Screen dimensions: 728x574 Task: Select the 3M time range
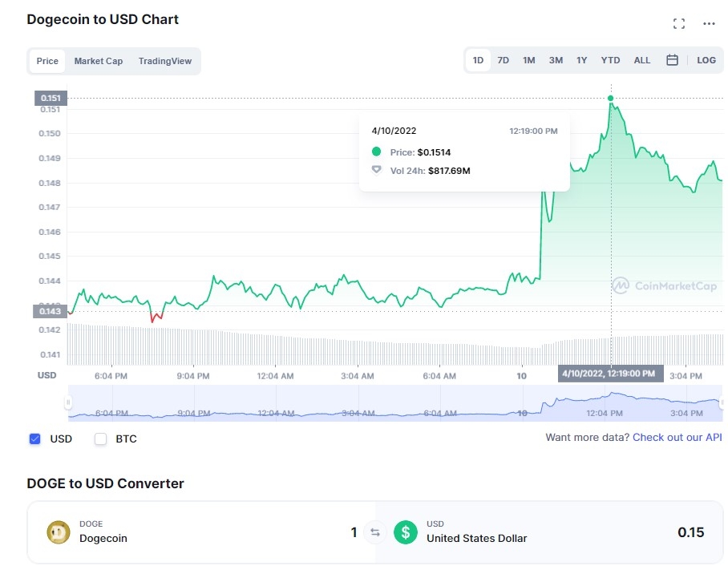[556, 60]
